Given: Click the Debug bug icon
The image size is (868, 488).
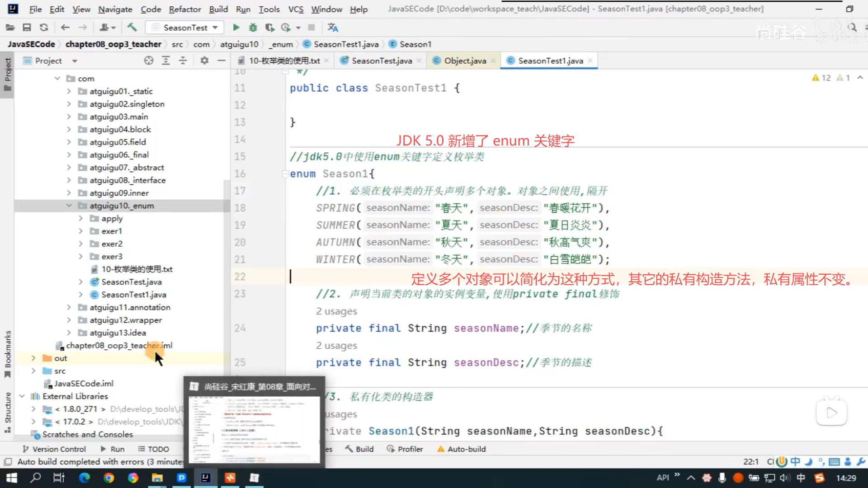Looking at the screenshot, I should tap(253, 28).
